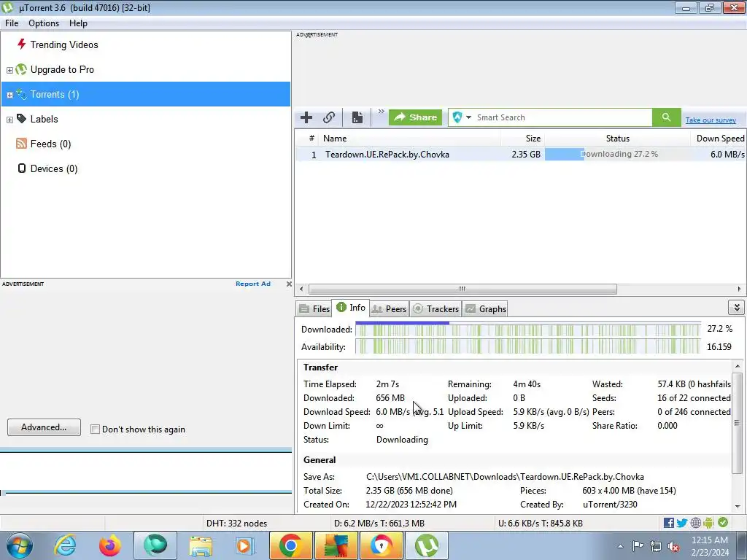Click the info pane scroll up arrow

pyautogui.click(x=738, y=366)
